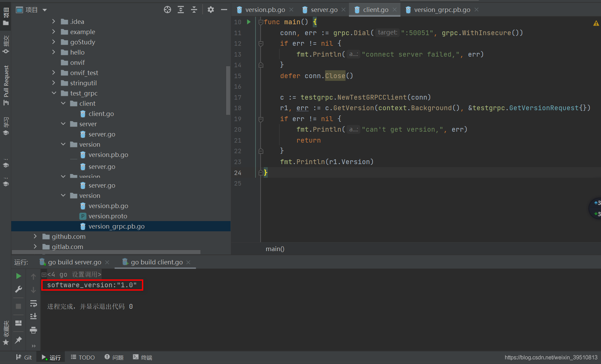The width and height of the screenshot is (601, 364).
Task: Open the 项目 side tool window button
Action: [x=6, y=16]
